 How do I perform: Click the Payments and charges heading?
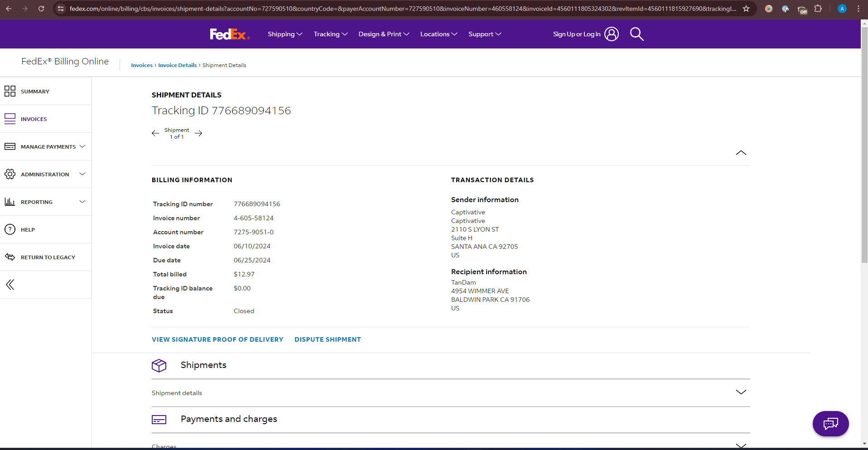229,419
